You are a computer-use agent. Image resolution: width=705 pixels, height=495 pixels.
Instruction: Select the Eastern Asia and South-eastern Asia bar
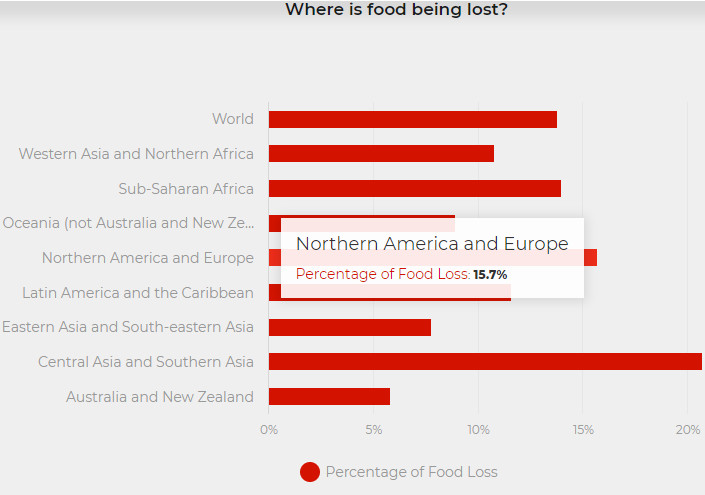pyautogui.click(x=349, y=328)
